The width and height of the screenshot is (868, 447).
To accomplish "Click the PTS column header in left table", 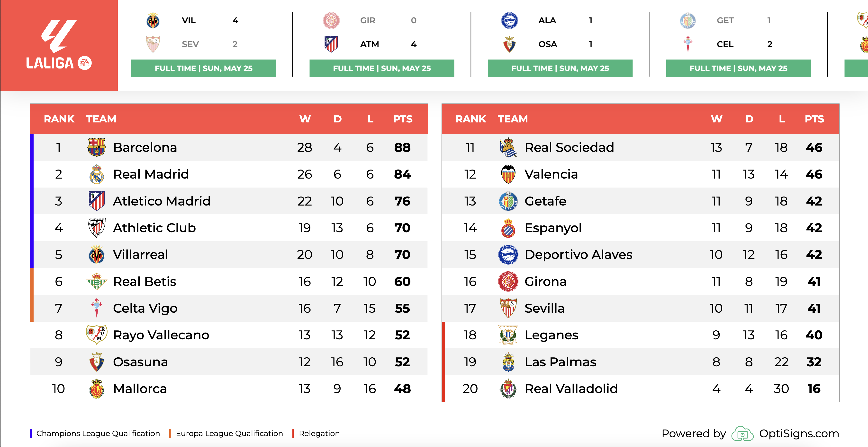I will coord(403,119).
